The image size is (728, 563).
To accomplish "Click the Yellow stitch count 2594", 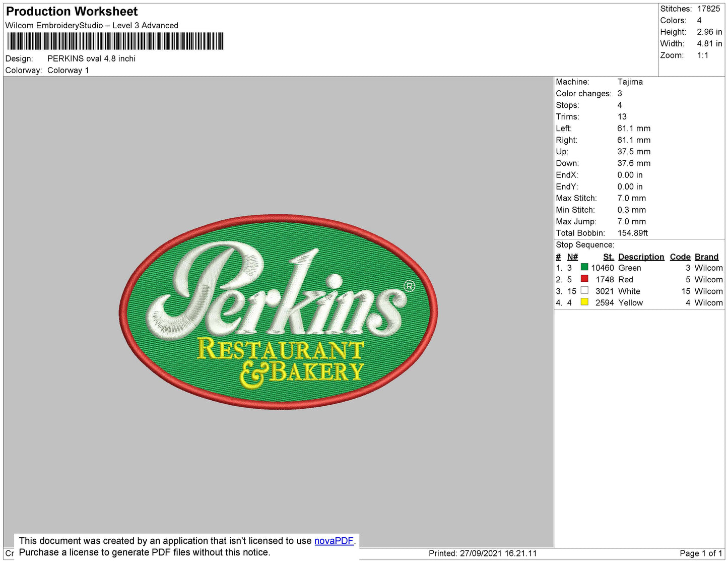I will tap(605, 302).
